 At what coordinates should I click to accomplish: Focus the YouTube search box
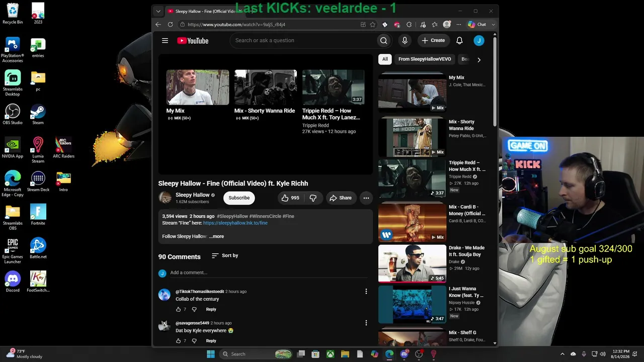(x=303, y=41)
